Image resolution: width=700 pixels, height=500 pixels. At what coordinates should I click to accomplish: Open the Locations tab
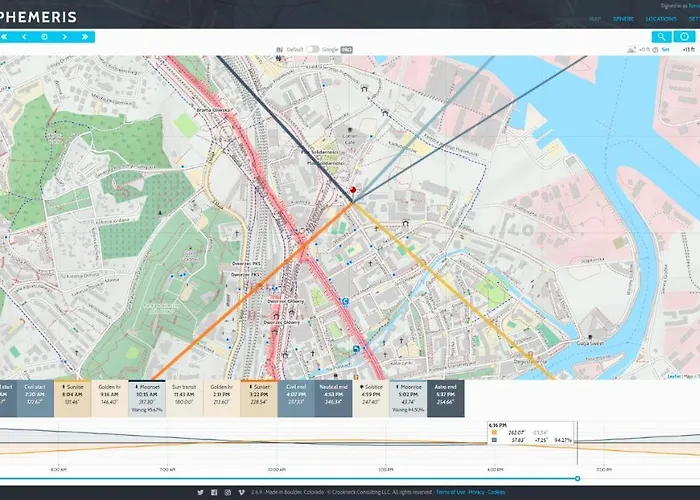pyautogui.click(x=661, y=18)
